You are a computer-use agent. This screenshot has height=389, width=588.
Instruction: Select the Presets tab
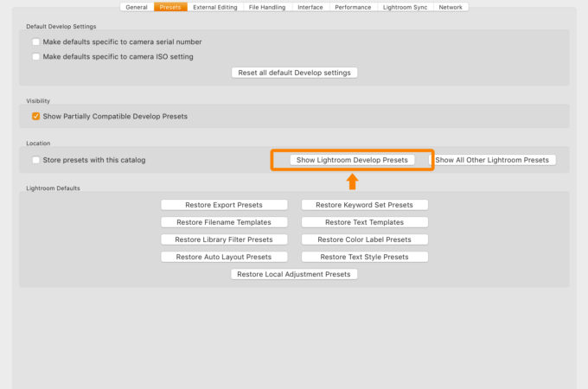(170, 7)
